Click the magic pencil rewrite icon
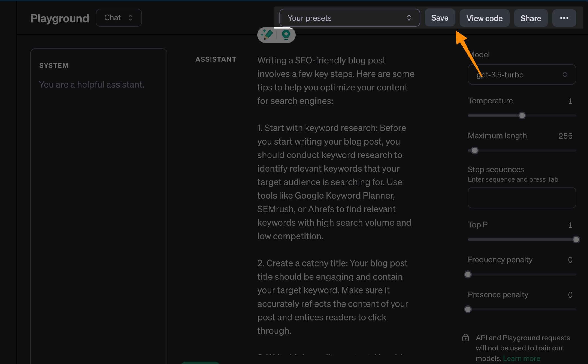Viewport: 588px width, 364px height. (267, 35)
